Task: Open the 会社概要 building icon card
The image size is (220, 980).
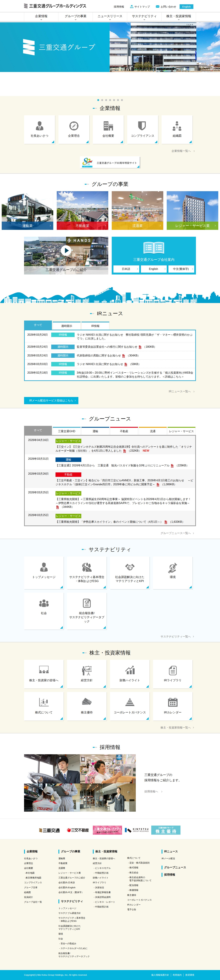Action: [x=108, y=130]
